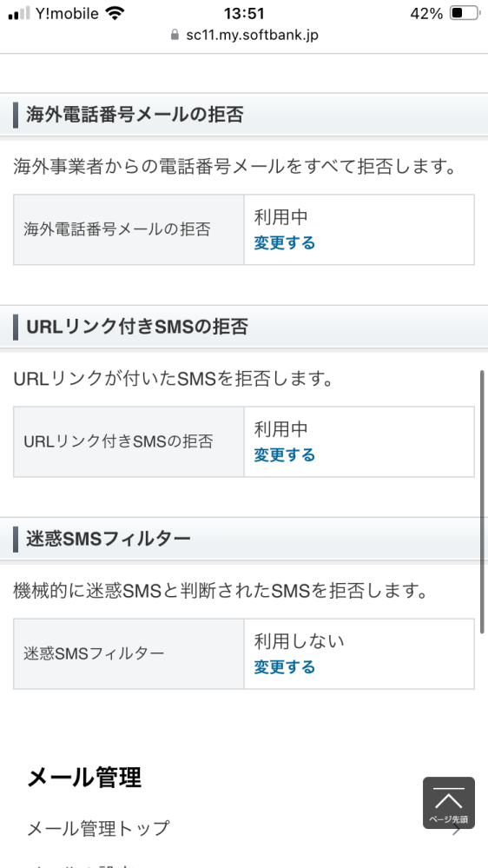The height and width of the screenshot is (868, 488).
Task: Change URLリンク付きSMSの拒否 setting via 変更する
Action: 285,455
